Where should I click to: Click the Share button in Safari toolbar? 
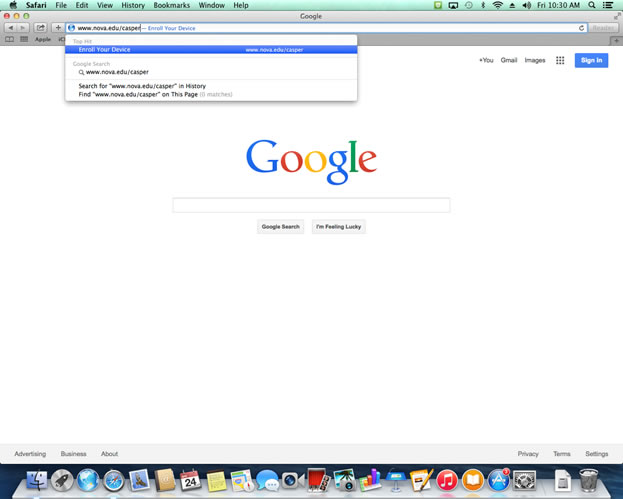[42, 28]
